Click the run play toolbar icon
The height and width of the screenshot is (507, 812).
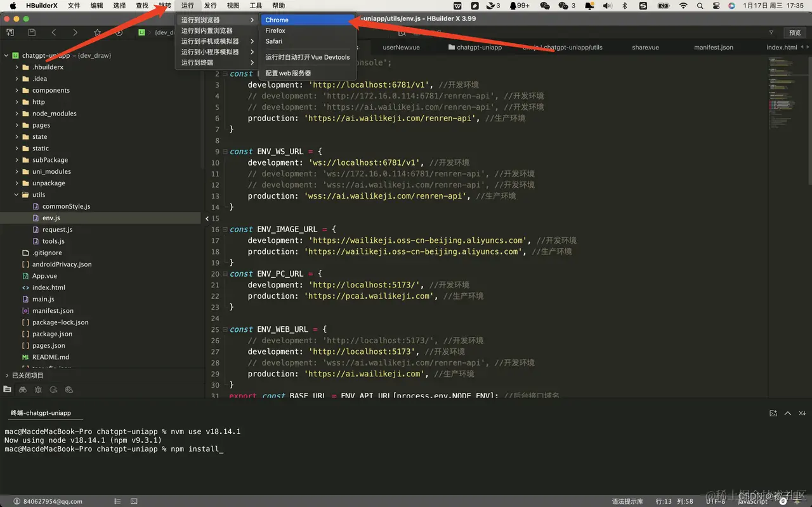[x=119, y=32]
